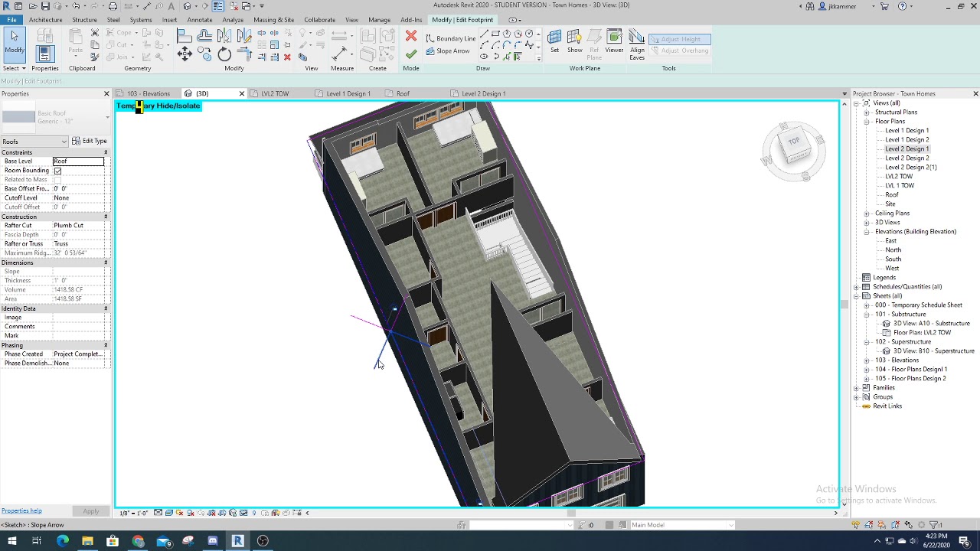The image size is (980, 551).
Task: Open the Select panel dropdown
Action: click(13, 68)
